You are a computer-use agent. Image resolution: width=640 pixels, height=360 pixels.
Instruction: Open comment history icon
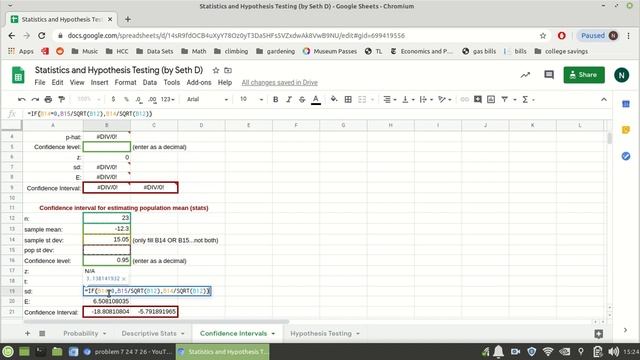click(549, 75)
